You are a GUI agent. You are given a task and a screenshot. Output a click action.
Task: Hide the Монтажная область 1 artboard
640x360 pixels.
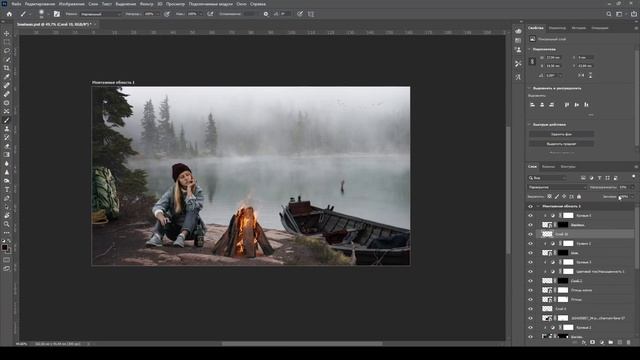pyautogui.click(x=530, y=207)
